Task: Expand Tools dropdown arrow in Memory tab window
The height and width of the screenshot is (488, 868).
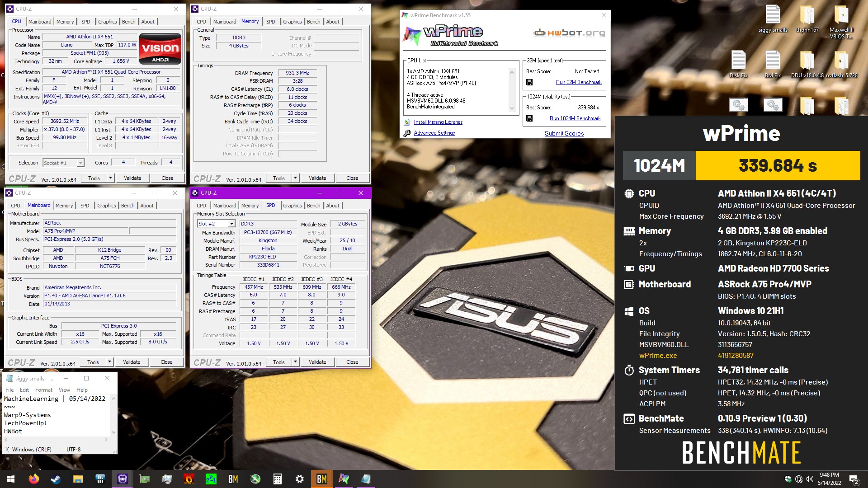Action: 295,178
